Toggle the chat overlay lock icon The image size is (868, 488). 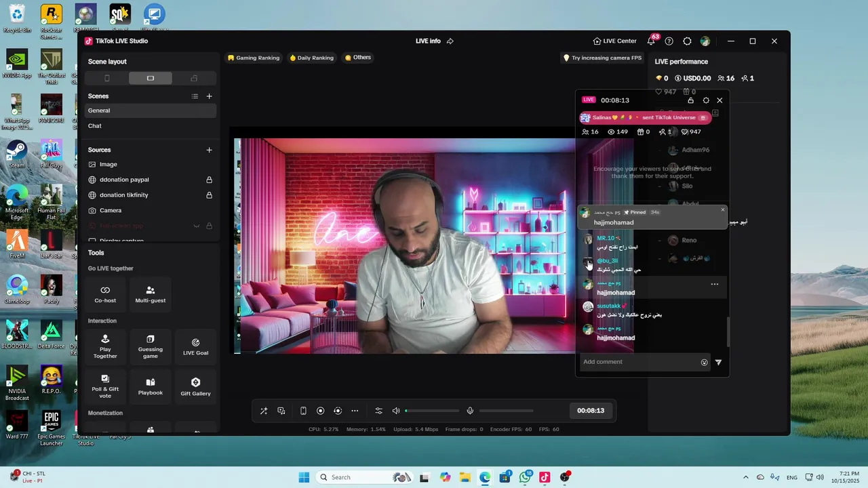[x=691, y=100]
